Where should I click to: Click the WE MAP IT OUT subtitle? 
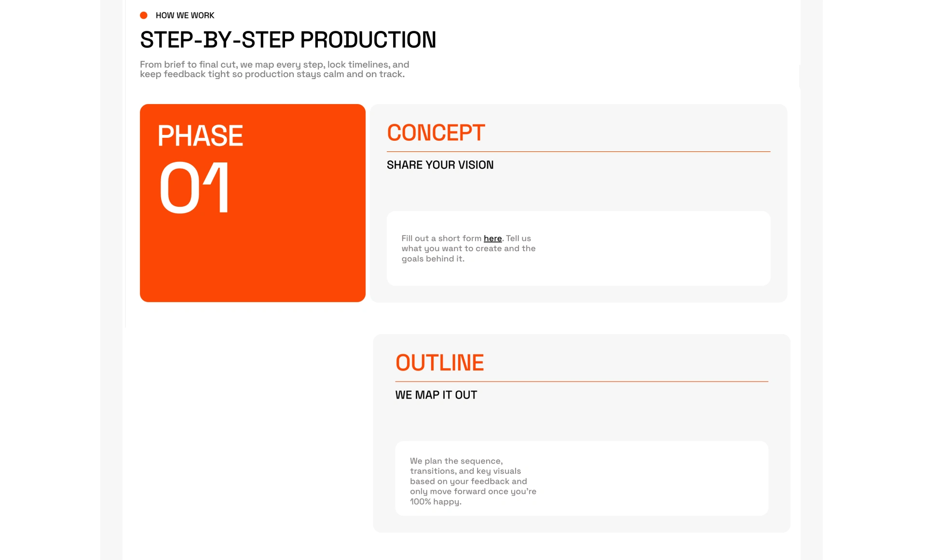pyautogui.click(x=436, y=395)
